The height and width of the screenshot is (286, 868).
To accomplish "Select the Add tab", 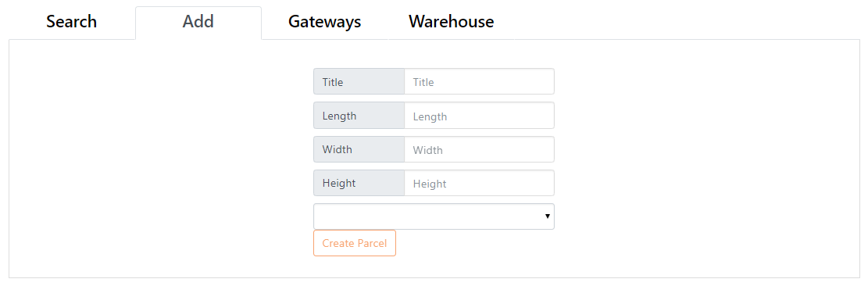I will click(x=198, y=22).
